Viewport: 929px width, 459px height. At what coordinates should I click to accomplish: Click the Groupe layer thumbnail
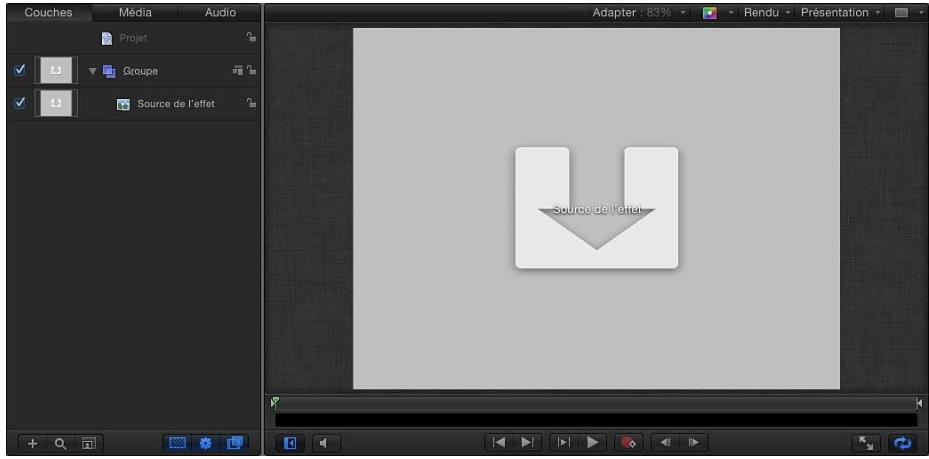coord(56,70)
